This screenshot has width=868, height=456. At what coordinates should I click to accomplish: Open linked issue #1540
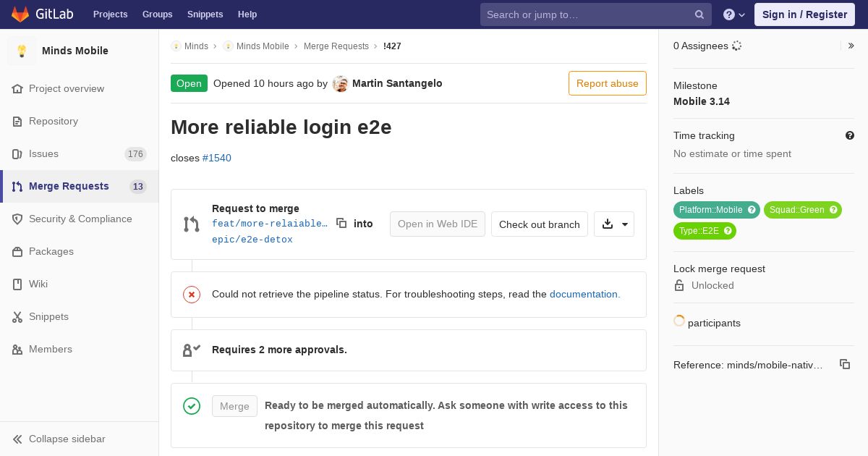(217, 158)
